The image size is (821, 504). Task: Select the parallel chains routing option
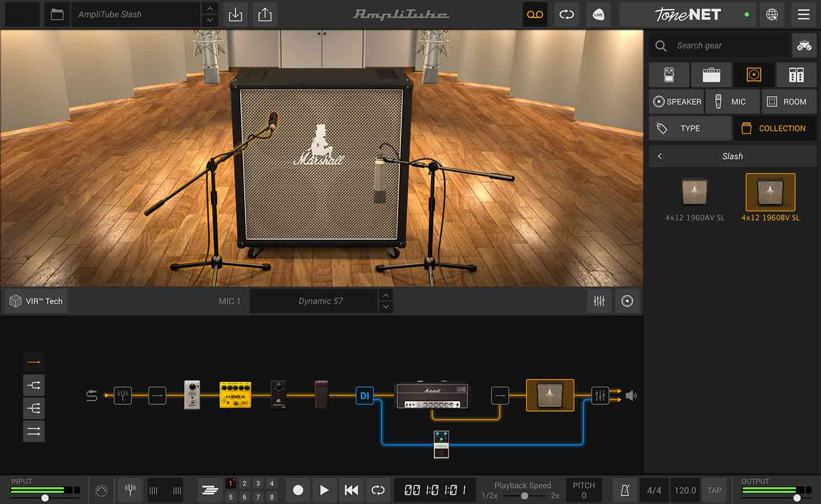[34, 431]
